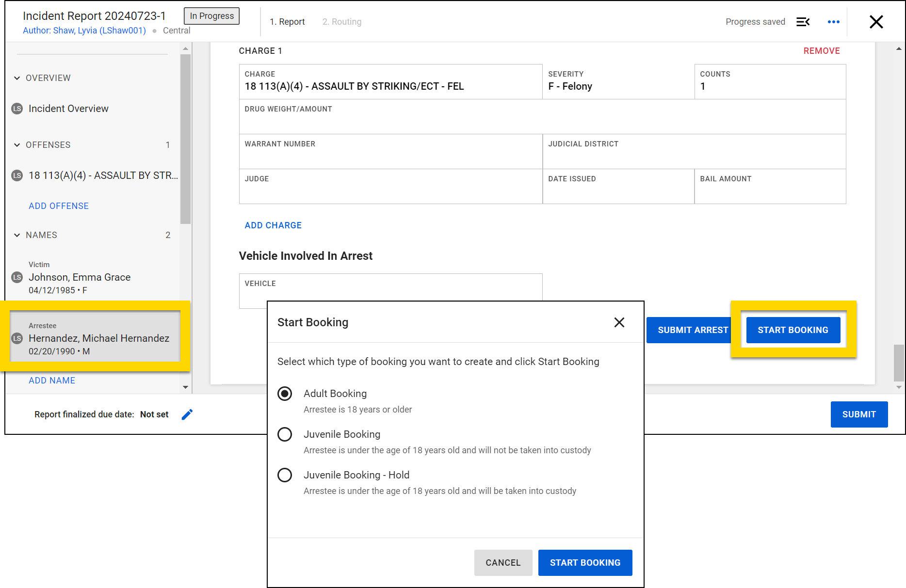This screenshot has height=588, width=906.
Task: Open the three-dot more options menu
Action: coord(833,22)
